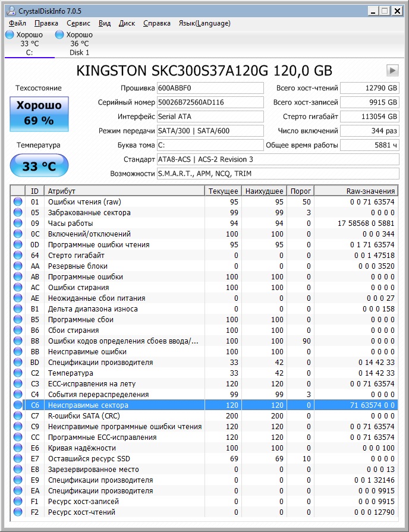The image size is (409, 532).
Task: Click status orb for attribute 0D
Action: click(x=18, y=244)
